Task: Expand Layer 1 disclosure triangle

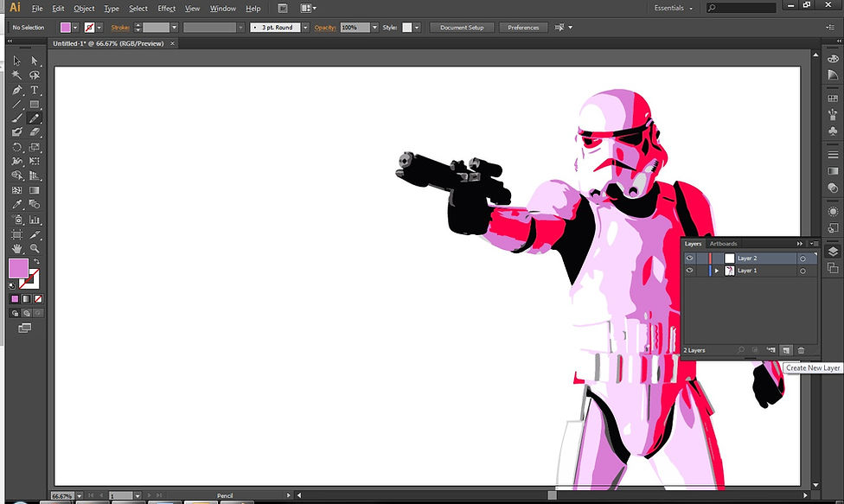Action: click(716, 271)
